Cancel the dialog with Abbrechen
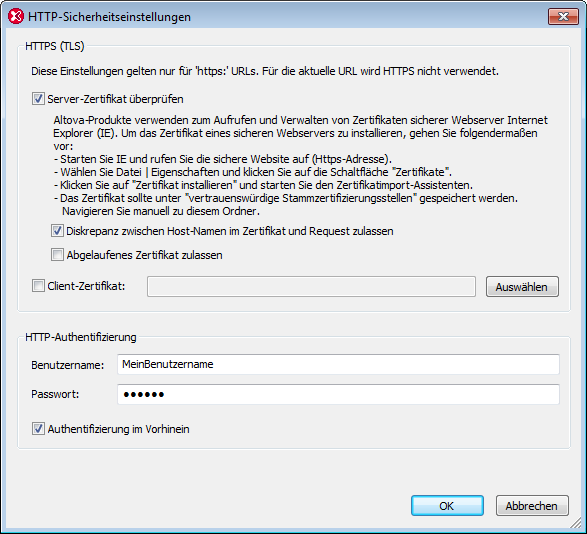This screenshot has width=587, height=534. pyautogui.click(x=532, y=506)
